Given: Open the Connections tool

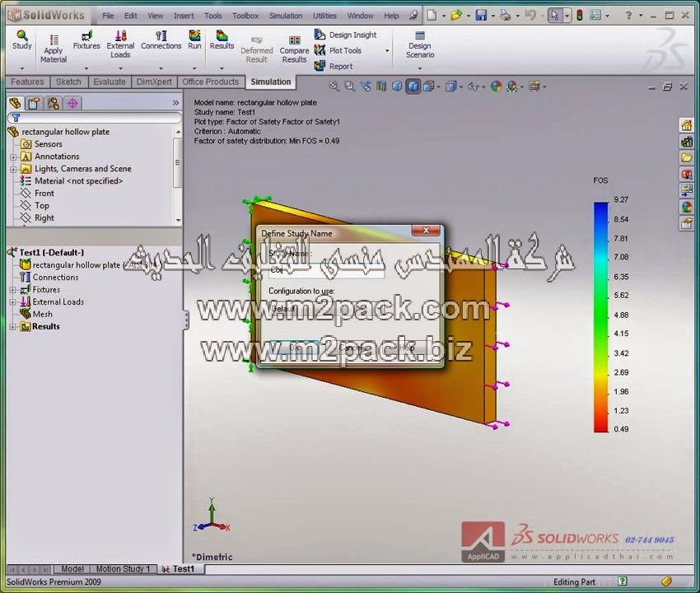Looking at the screenshot, I should tap(161, 40).
